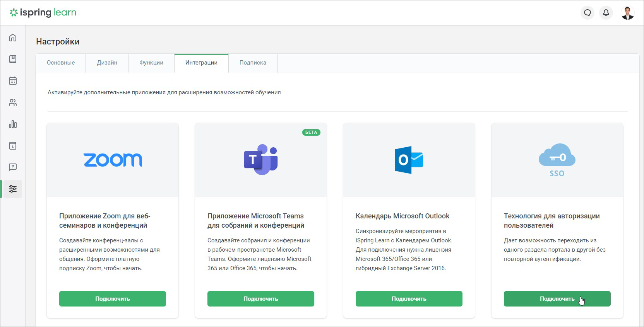Click the БЕТА badge on Teams card

[311, 132]
